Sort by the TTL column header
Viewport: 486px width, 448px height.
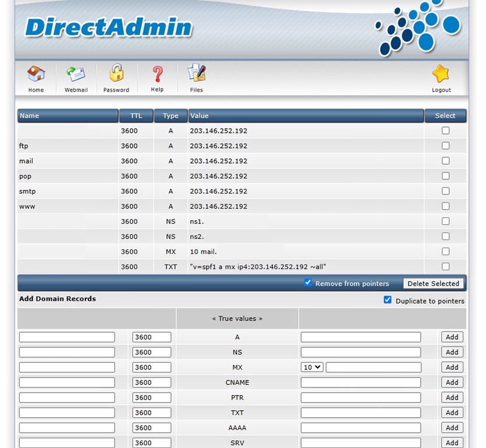point(136,116)
